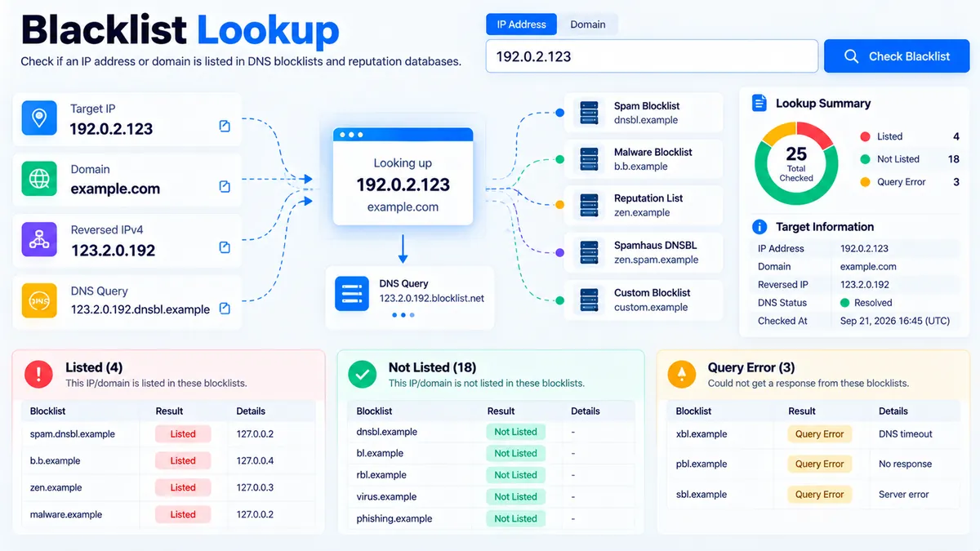Click the Not Listed badge for rbl.example
This screenshot has height=551, width=980.
click(x=515, y=475)
